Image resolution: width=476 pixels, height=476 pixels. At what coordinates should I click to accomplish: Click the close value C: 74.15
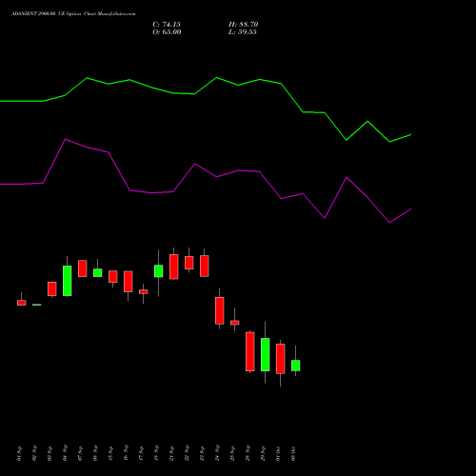pos(167,24)
